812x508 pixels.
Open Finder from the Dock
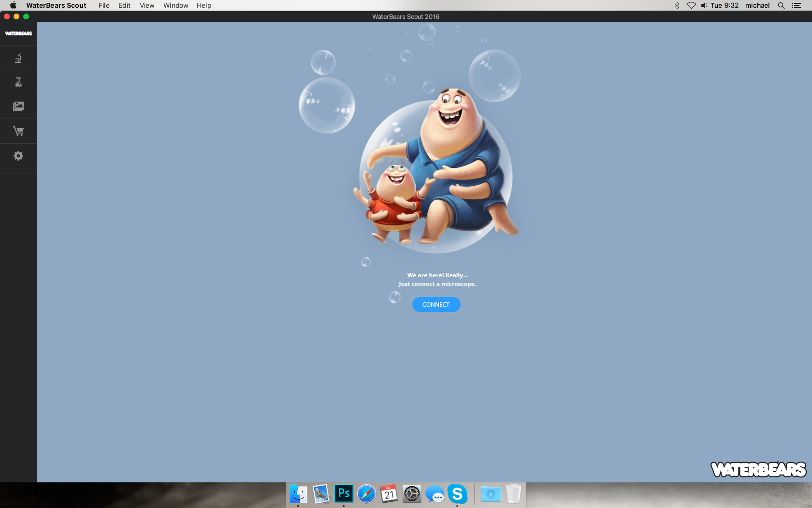click(x=298, y=494)
